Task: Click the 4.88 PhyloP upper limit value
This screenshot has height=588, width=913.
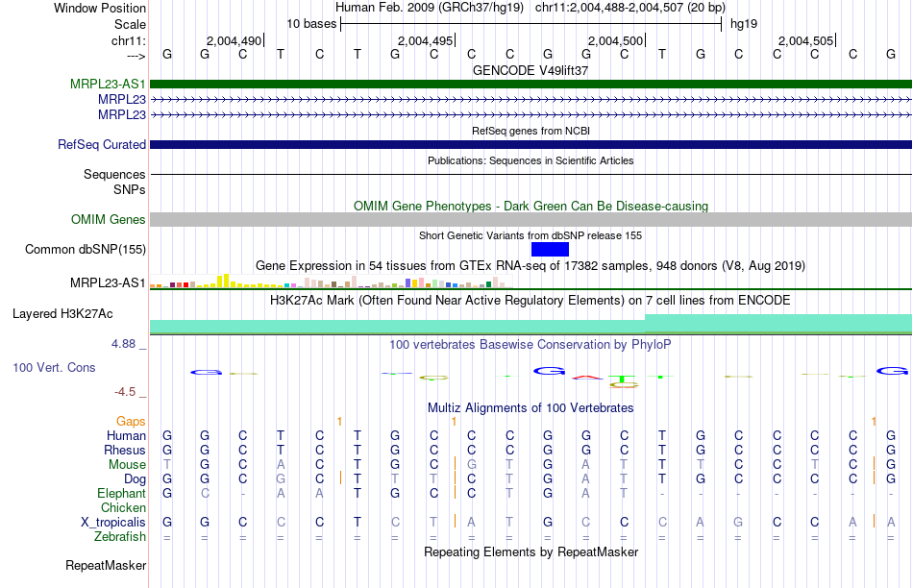Action: [123, 344]
